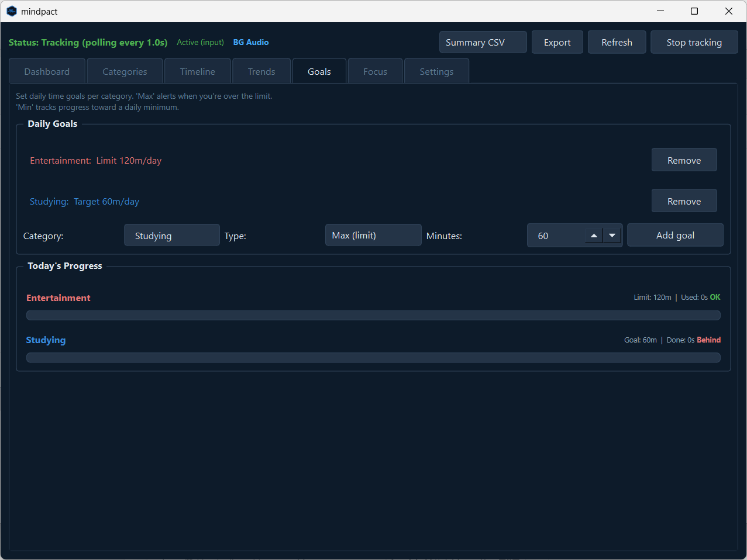Refresh the tracking data
The height and width of the screenshot is (560, 747).
pos(617,42)
